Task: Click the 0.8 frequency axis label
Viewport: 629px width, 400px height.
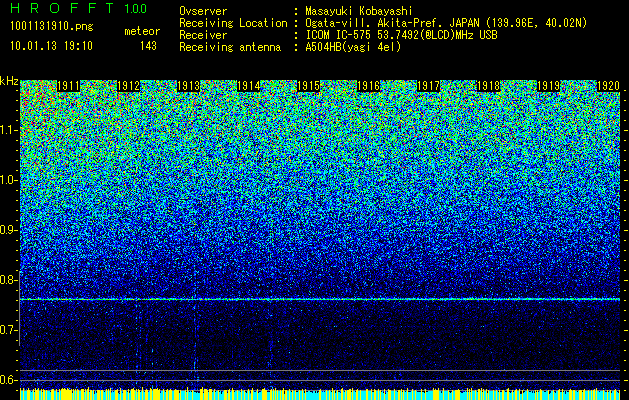Action: pyautogui.click(x=8, y=280)
